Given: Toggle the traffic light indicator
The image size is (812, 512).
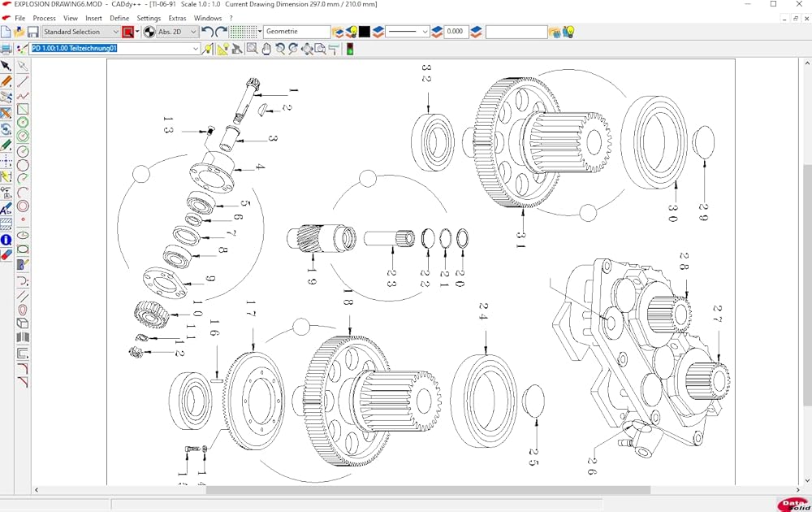Looking at the screenshot, I should (x=349, y=49).
